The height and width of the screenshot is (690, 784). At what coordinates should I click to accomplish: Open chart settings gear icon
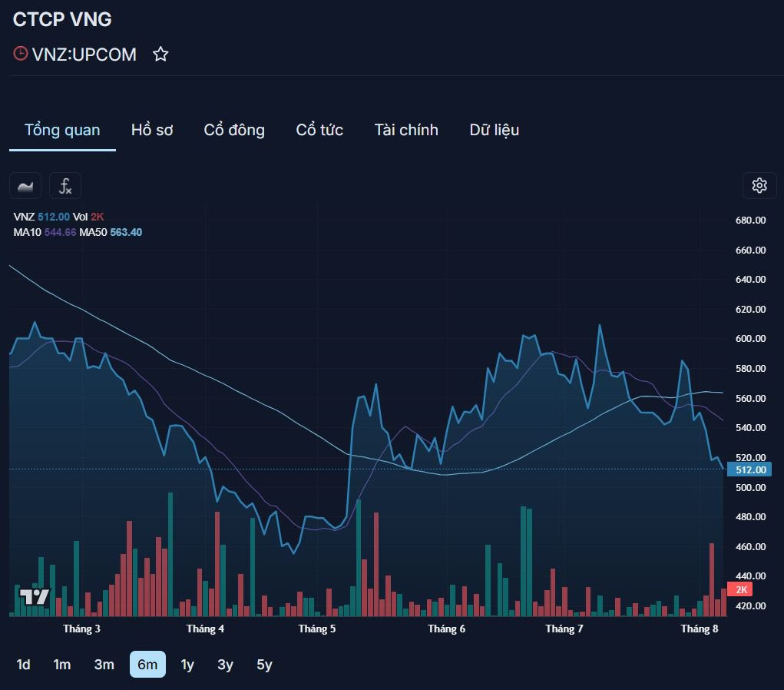tap(759, 185)
